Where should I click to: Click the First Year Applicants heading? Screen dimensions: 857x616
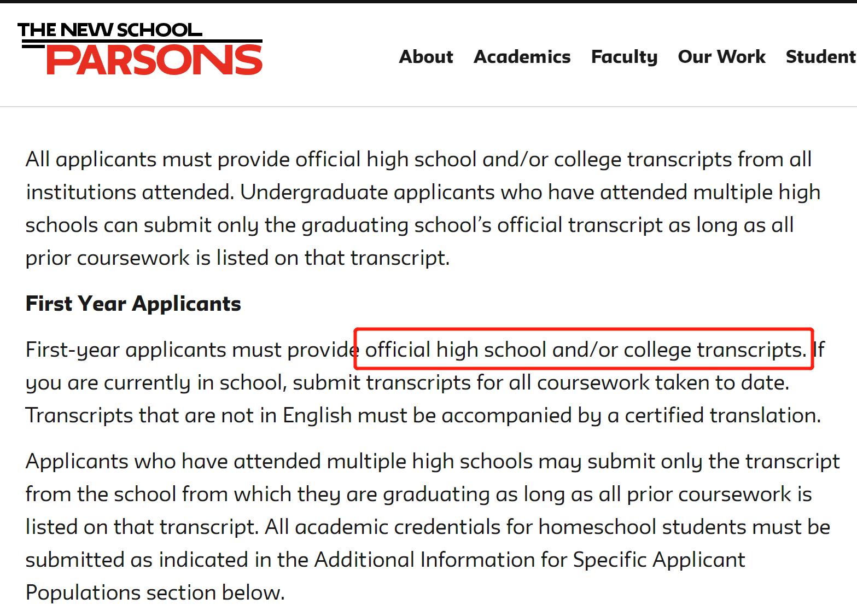[133, 304]
